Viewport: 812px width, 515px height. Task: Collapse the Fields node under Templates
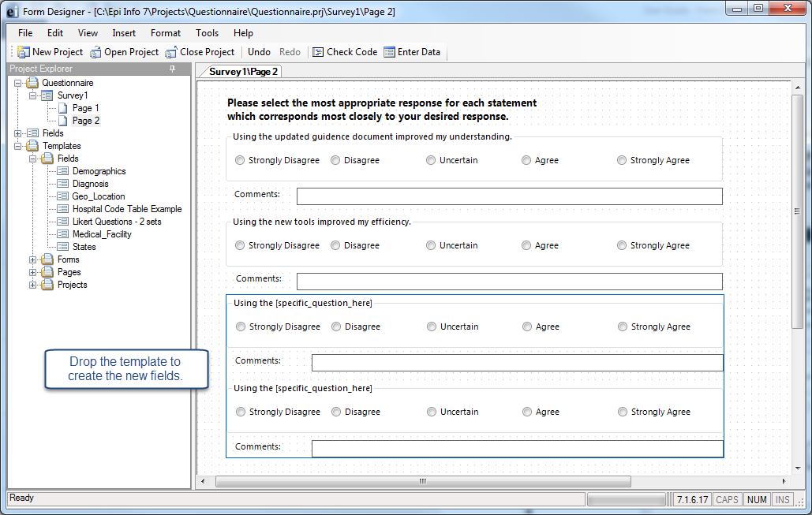pyautogui.click(x=32, y=159)
